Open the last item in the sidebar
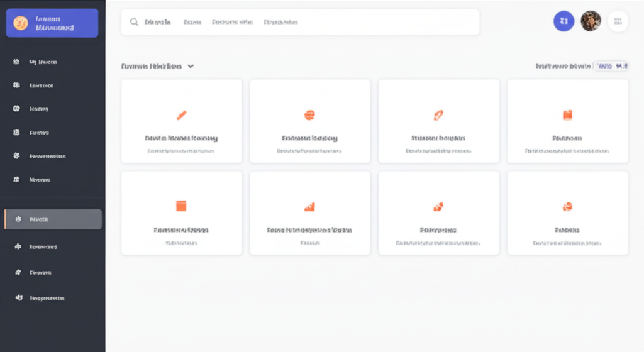 pos(47,298)
